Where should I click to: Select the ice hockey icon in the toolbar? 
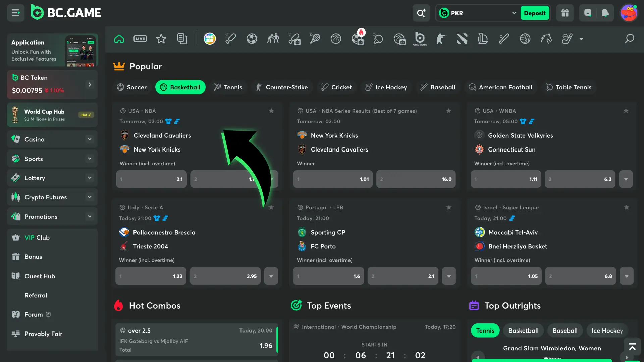(x=567, y=39)
